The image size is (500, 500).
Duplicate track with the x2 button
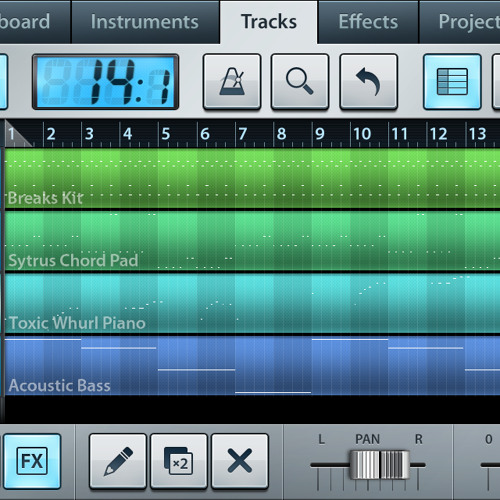coord(179,461)
